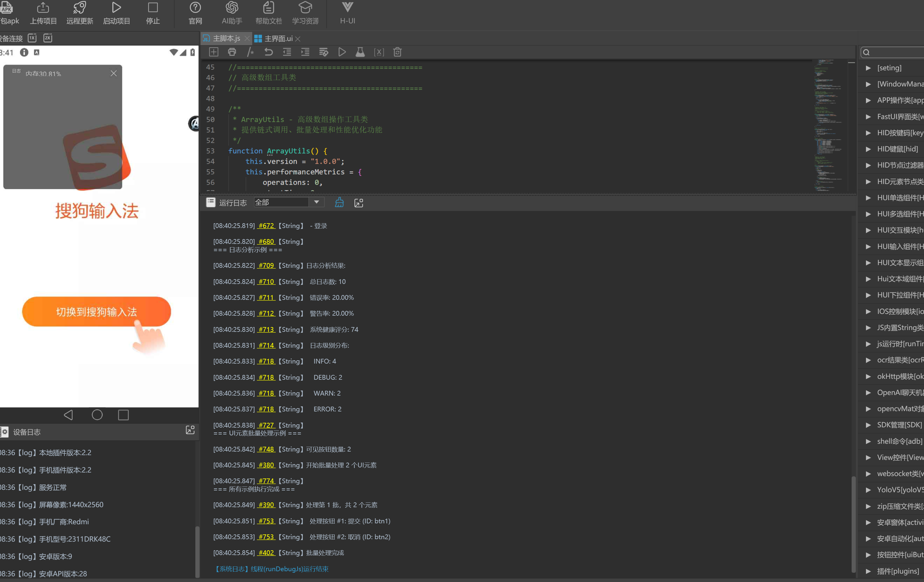
Task: Click the print icon in editor toolbar
Action: [x=232, y=52]
